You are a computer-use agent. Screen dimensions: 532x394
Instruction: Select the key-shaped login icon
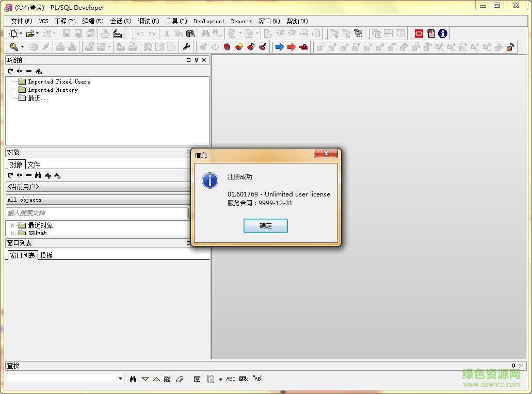tap(14, 46)
